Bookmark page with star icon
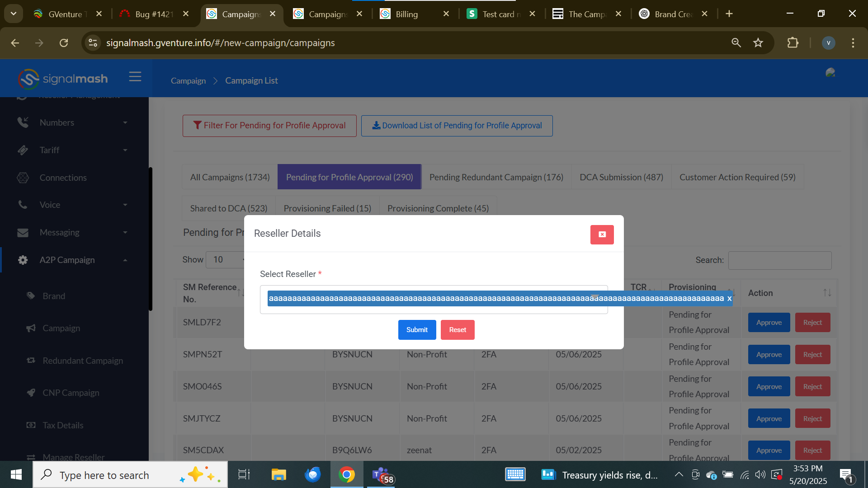 point(758,43)
